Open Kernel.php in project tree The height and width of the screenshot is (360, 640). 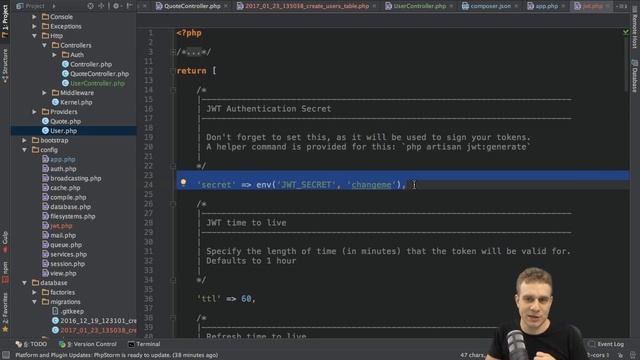[x=72, y=102]
